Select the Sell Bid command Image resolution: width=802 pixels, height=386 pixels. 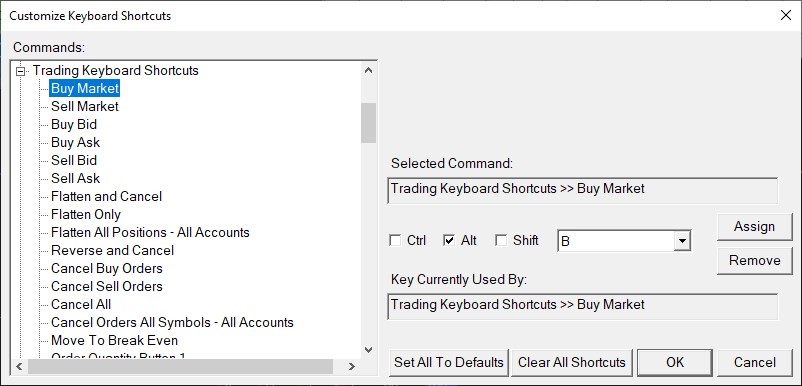pyautogui.click(x=74, y=161)
